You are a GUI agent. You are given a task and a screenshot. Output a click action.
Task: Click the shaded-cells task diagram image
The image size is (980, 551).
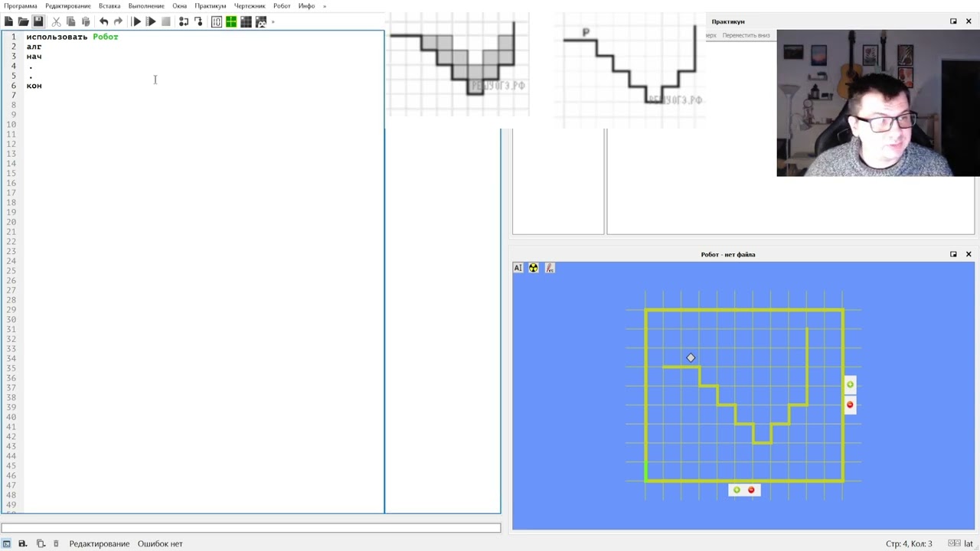[x=458, y=64]
